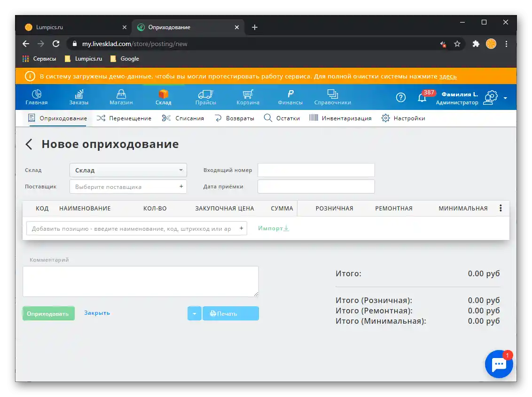Switch to the Перемещение tab
Viewport: 532px width, 397px height.
tap(129, 118)
